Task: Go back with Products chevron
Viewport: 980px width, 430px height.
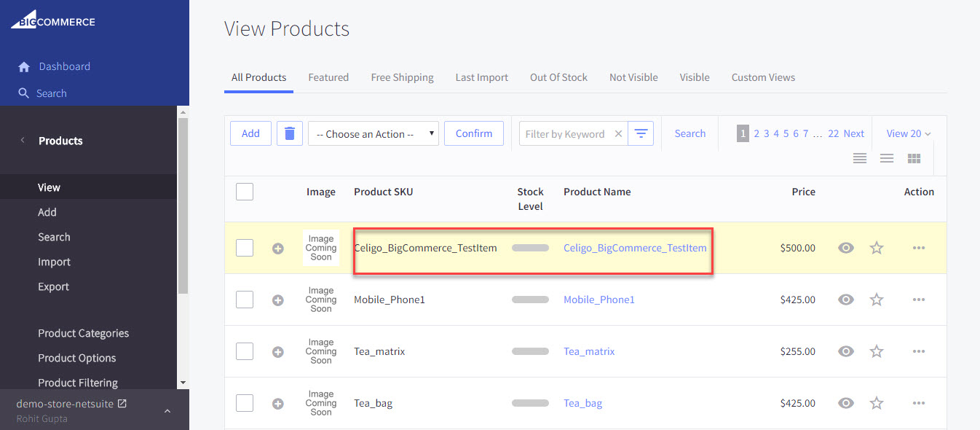Action: [x=23, y=140]
